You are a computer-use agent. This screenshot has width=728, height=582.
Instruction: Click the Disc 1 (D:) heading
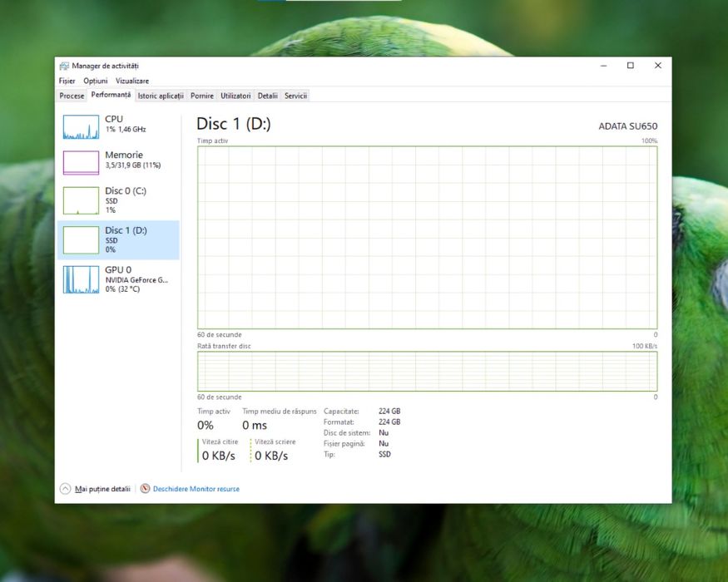point(234,124)
